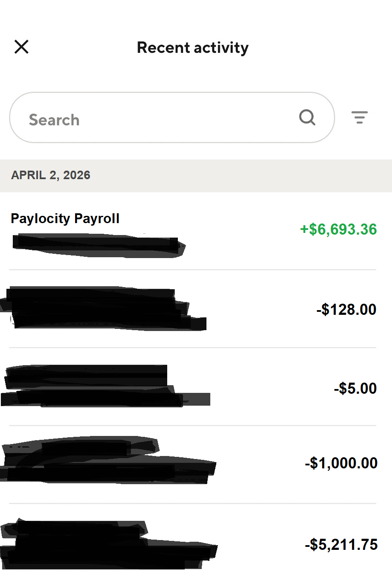Click the divider line below the -$128.00 row
This screenshot has height=578, width=392.
(192, 348)
